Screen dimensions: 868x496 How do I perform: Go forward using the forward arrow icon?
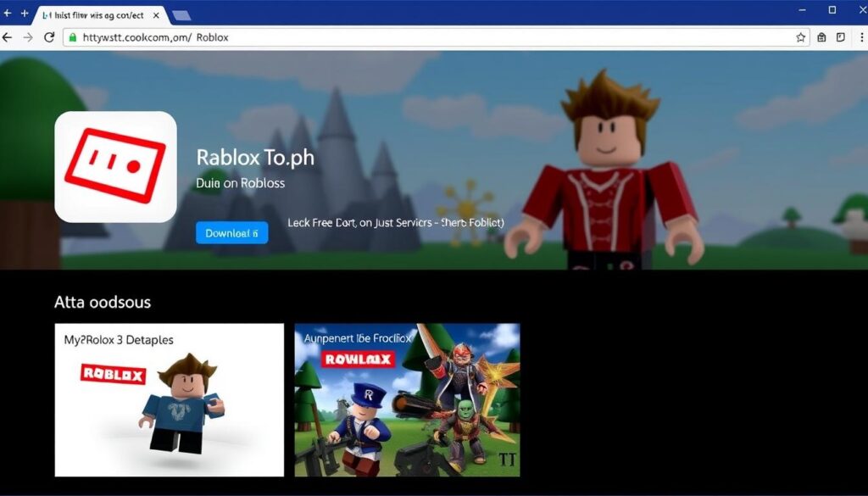[x=30, y=37]
